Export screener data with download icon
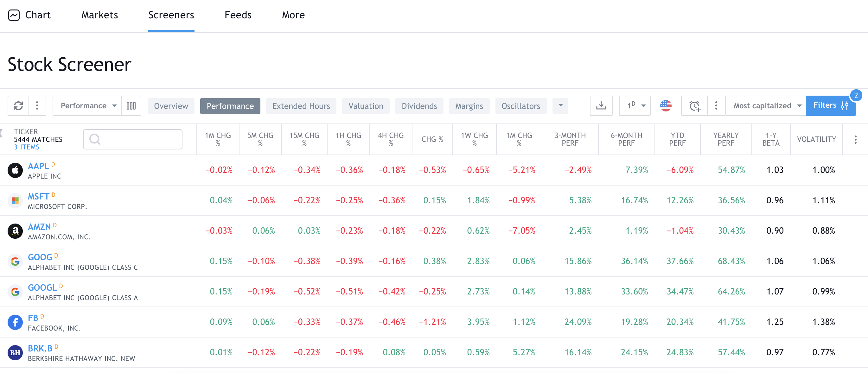The width and height of the screenshot is (868, 373). 601,106
